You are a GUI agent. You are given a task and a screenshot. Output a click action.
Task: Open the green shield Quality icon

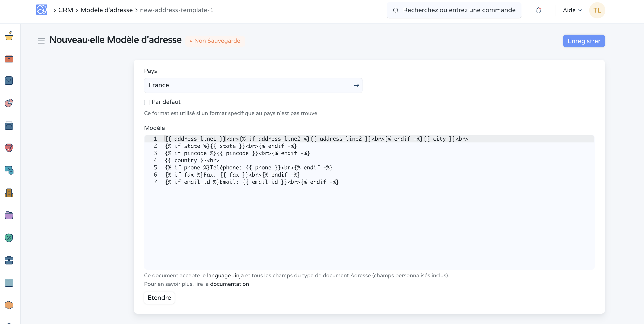[x=9, y=238]
